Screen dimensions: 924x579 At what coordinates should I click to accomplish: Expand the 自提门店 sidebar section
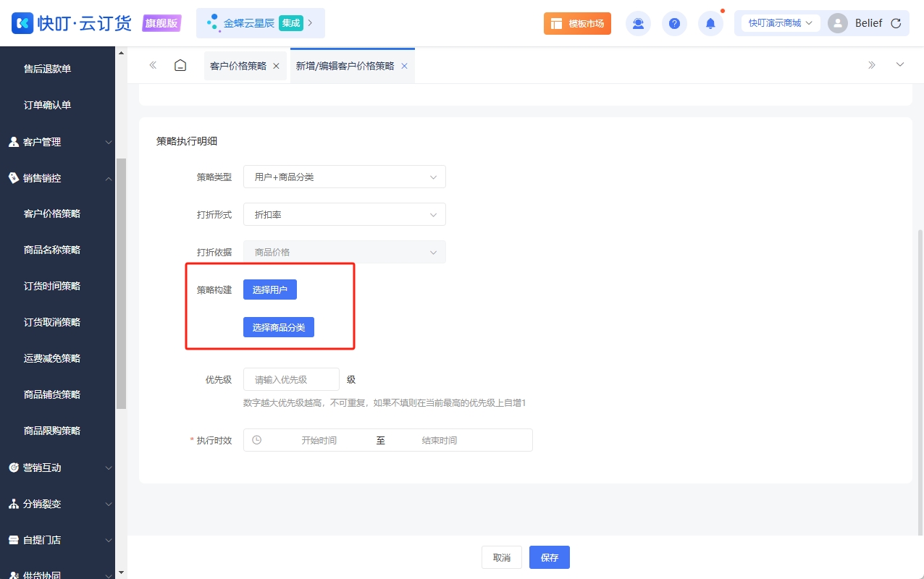coord(58,540)
